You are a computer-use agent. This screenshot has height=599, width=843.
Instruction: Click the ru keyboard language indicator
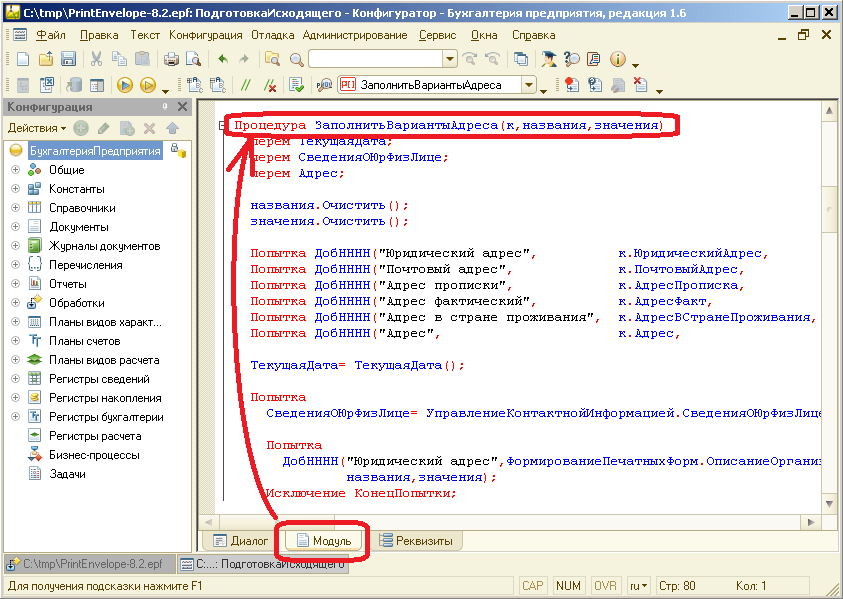click(x=637, y=586)
